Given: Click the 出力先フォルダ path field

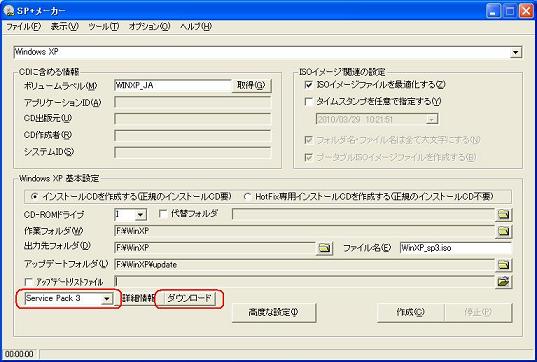Looking at the screenshot, I should [215, 248].
